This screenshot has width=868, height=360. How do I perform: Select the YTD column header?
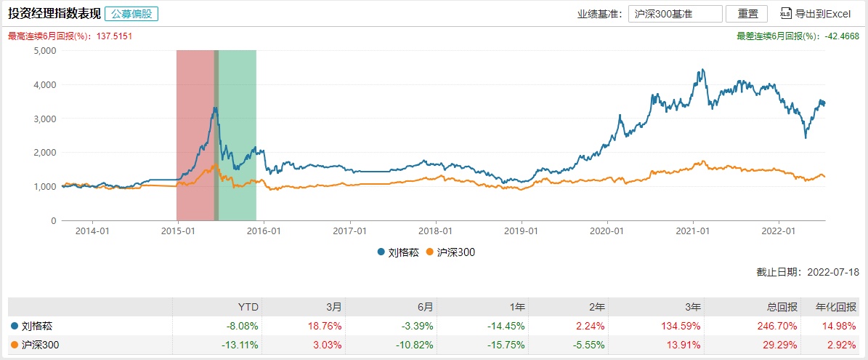pos(248,307)
